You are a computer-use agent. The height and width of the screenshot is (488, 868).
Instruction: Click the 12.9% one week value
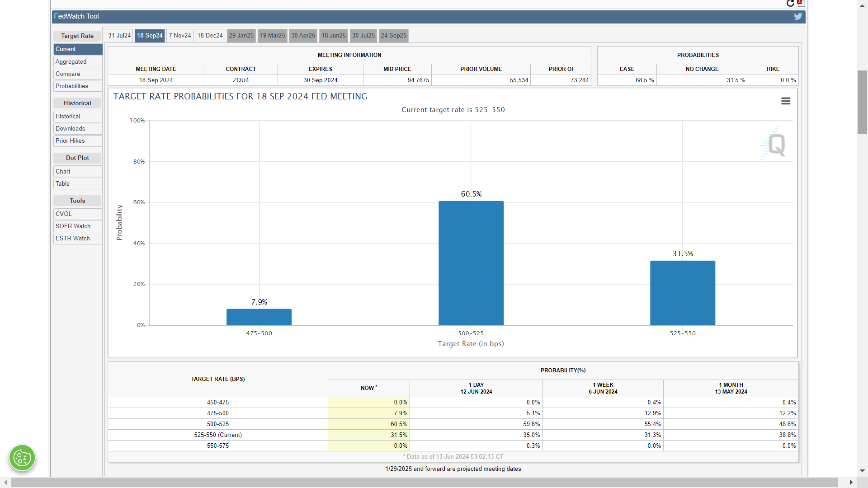(652, 413)
